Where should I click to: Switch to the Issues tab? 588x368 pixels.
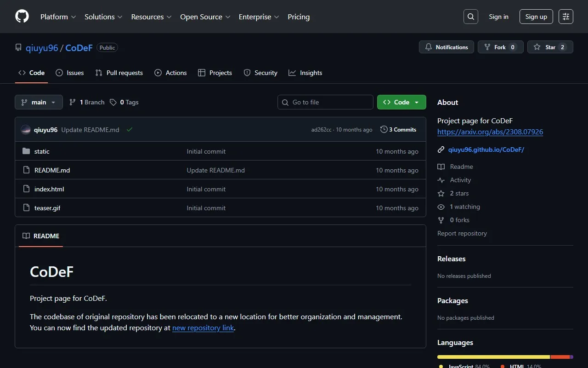[x=70, y=73]
